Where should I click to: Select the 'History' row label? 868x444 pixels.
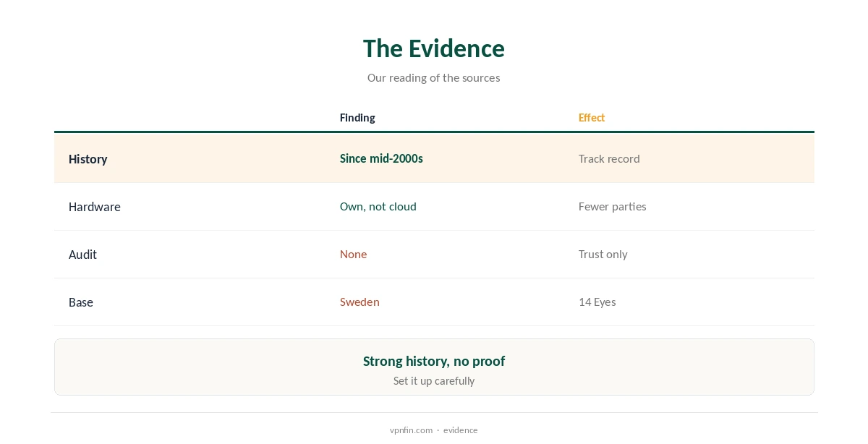[x=88, y=159]
